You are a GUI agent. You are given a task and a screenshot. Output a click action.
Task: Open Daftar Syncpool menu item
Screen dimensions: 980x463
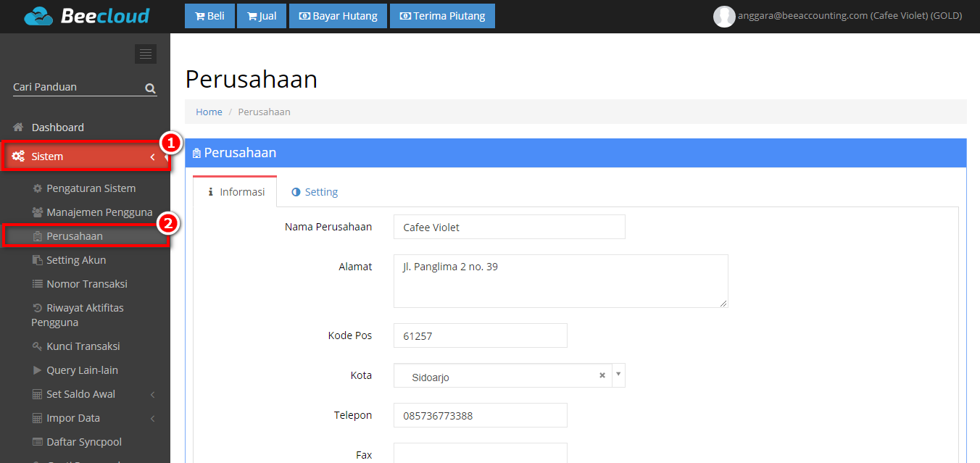[x=84, y=442]
